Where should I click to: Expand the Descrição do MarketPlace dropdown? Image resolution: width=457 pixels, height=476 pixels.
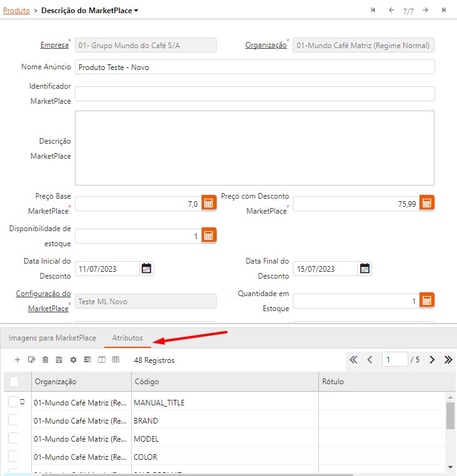(x=136, y=11)
